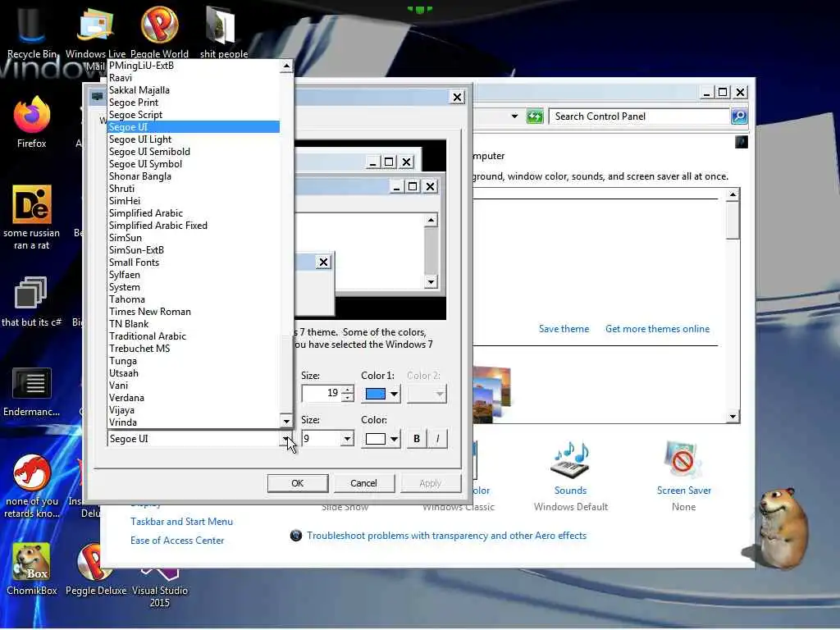
Task: Open Ease of Access Center link
Action: point(177,541)
